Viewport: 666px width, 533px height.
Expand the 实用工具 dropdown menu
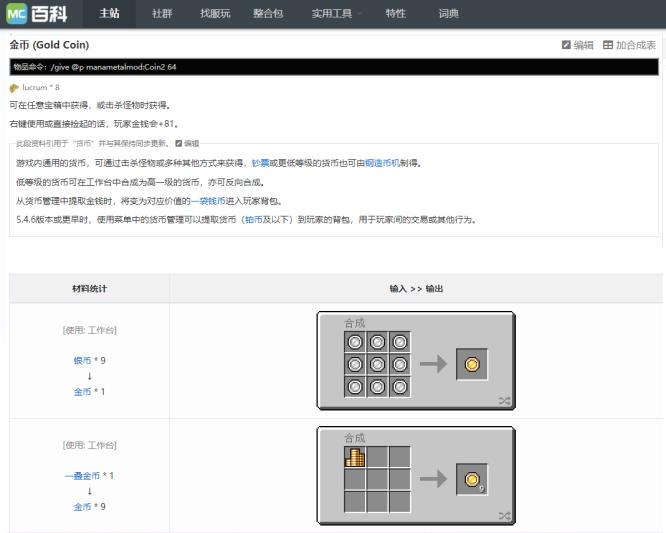pyautogui.click(x=336, y=14)
